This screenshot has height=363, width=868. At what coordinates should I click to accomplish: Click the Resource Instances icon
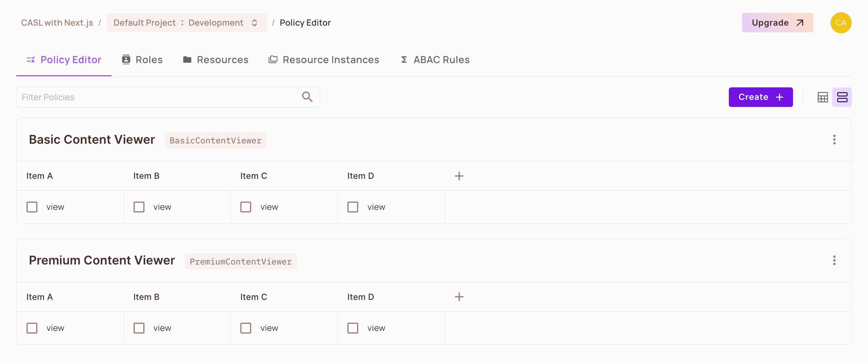click(x=273, y=59)
